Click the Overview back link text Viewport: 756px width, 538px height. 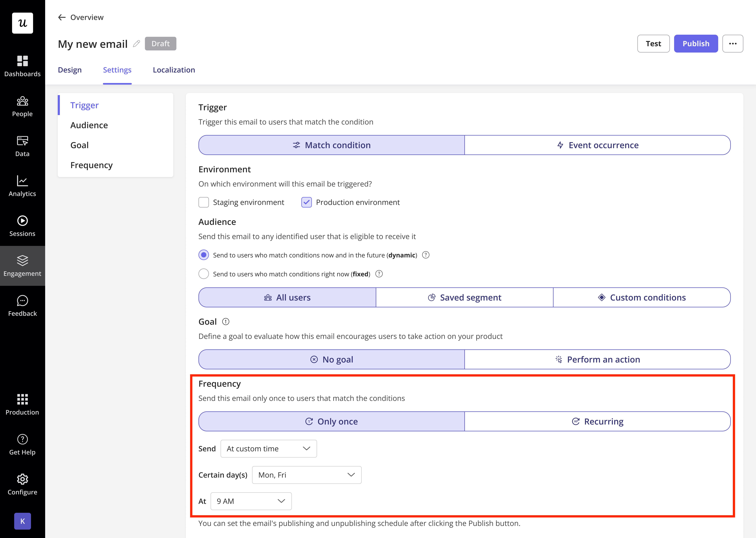click(87, 17)
